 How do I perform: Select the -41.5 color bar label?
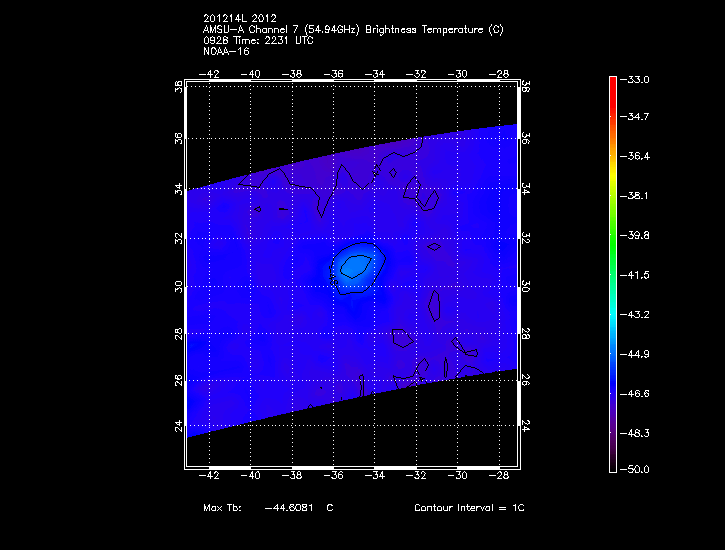(636, 275)
